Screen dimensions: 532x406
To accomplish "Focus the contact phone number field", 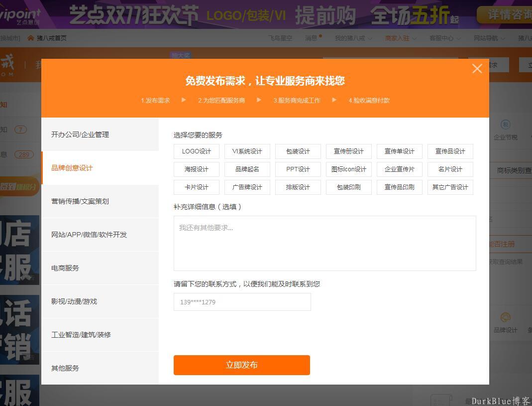I will [x=242, y=302].
